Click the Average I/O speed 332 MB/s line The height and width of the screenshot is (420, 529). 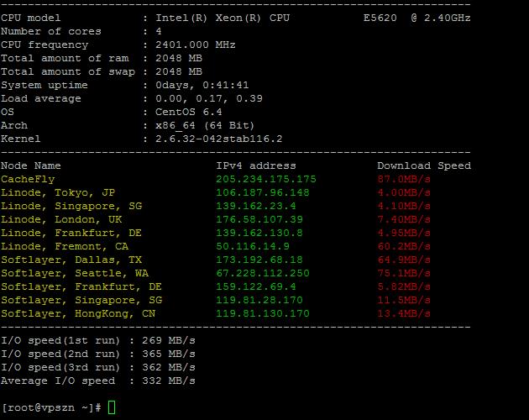(98, 381)
